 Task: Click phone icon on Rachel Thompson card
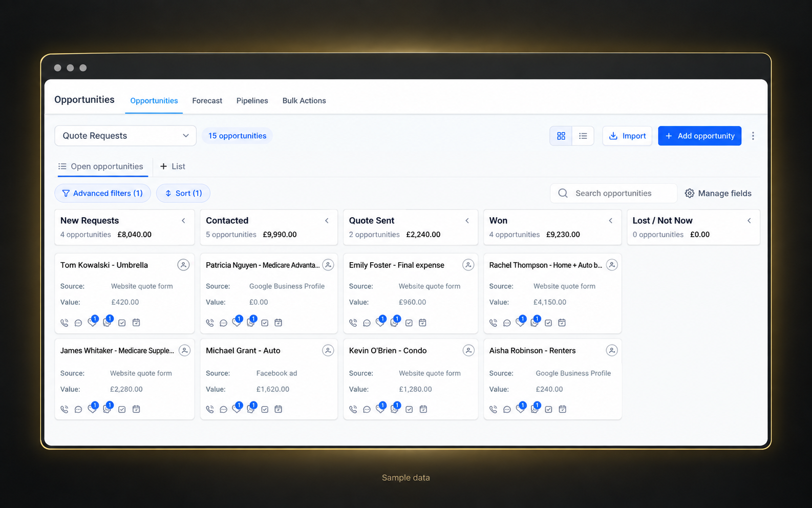[x=493, y=323]
